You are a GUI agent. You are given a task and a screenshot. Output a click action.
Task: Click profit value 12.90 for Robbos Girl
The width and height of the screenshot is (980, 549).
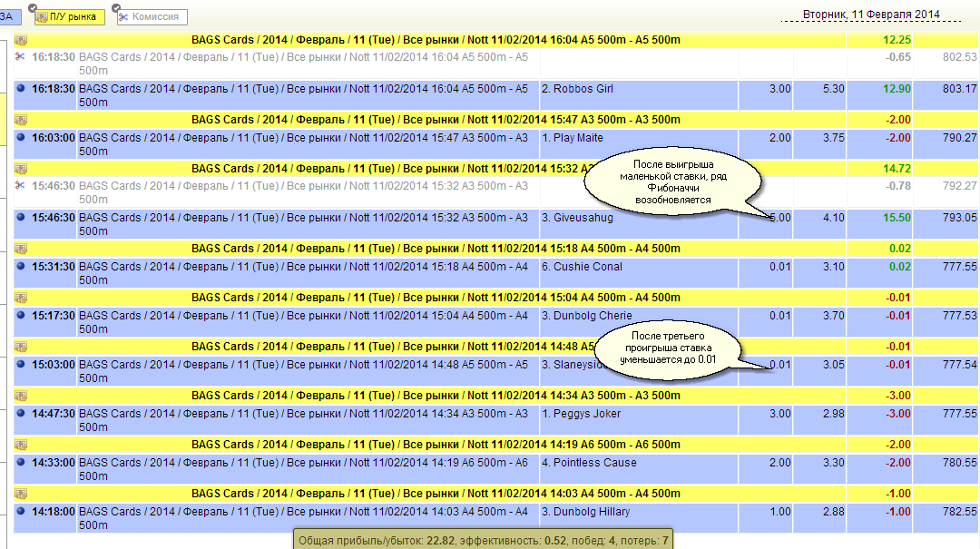coord(897,89)
